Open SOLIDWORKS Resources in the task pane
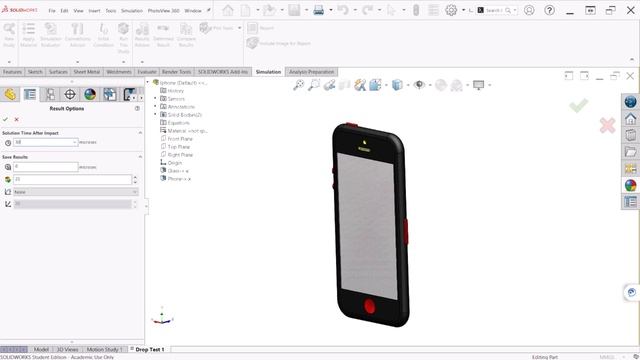Image resolution: width=640 pixels, height=360 pixels. point(630,102)
